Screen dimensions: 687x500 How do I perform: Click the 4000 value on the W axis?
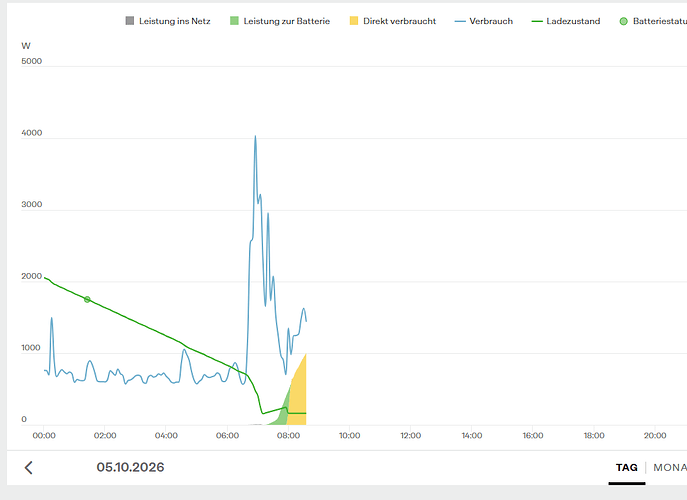coord(32,133)
